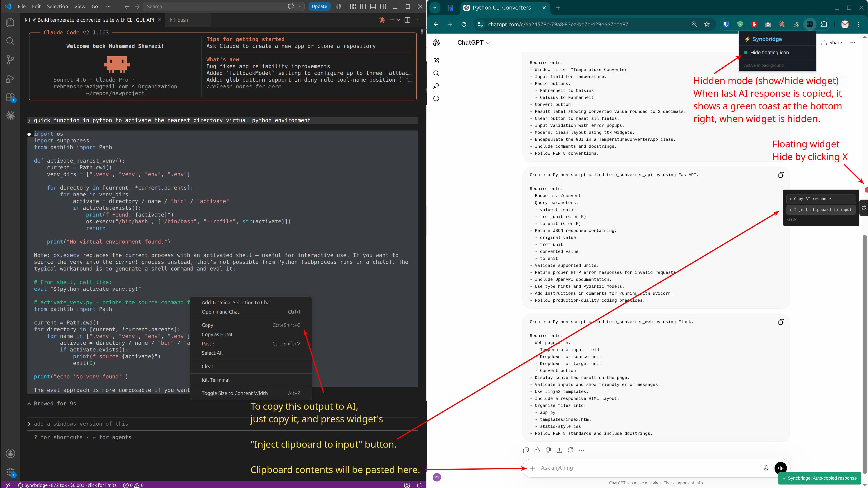Image resolution: width=868 pixels, height=488 pixels.
Task: Copy the temp_converter_api.py prompt block
Action: click(781, 175)
